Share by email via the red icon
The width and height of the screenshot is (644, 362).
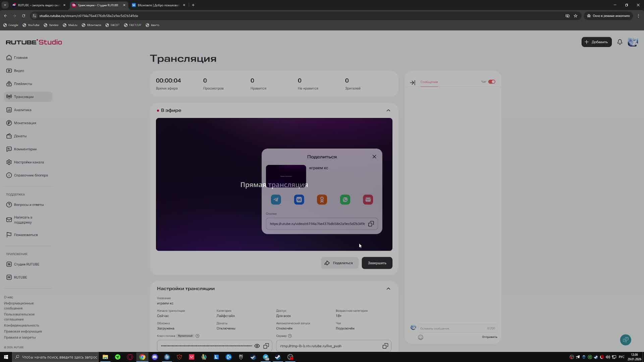point(368,200)
